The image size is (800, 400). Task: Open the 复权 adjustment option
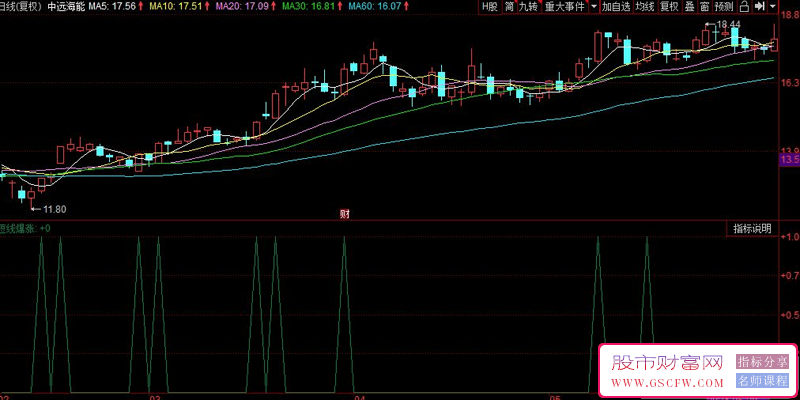[x=669, y=7]
